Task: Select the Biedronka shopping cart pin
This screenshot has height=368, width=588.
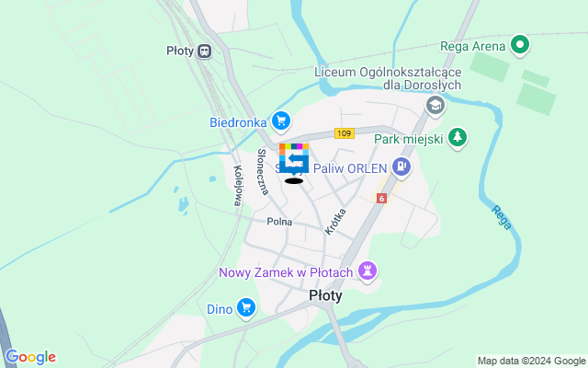Action: coord(281,121)
